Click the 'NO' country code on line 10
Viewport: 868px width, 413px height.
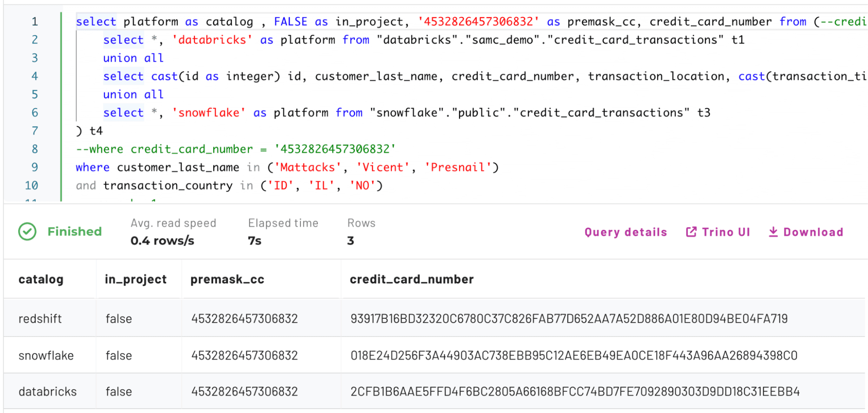[363, 185]
